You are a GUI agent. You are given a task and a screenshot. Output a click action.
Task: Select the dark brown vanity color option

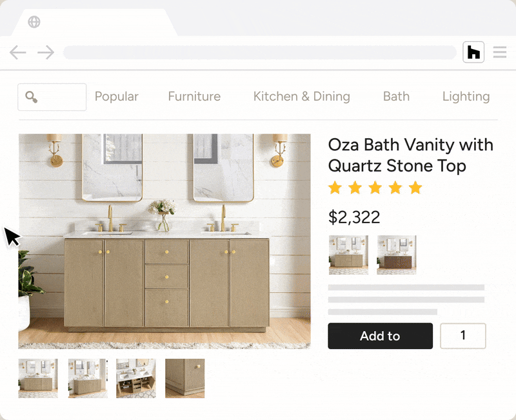[397, 255]
